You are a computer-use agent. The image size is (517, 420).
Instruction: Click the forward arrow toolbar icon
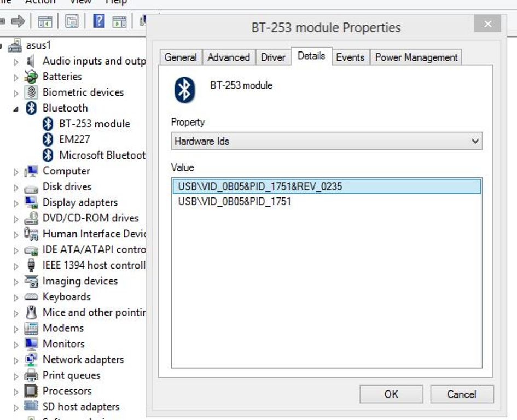point(18,21)
